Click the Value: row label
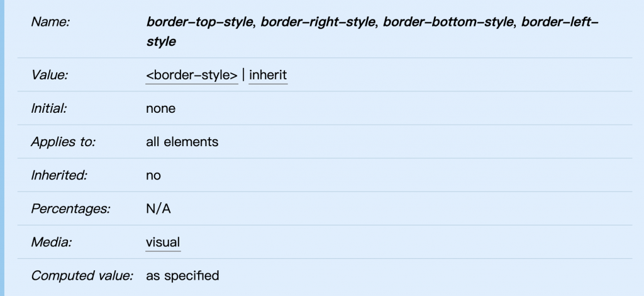Screen dimensions: 644x296 pos(49,75)
